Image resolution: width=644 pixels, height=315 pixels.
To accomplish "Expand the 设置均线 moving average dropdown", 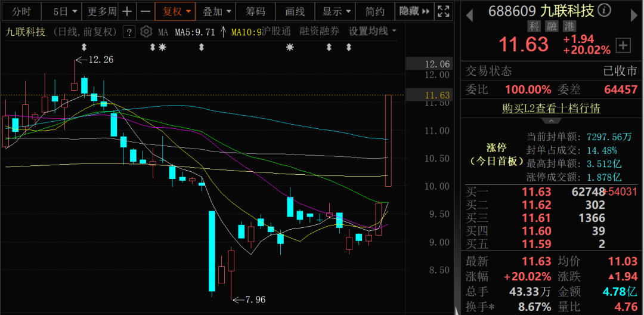I will click(x=373, y=32).
